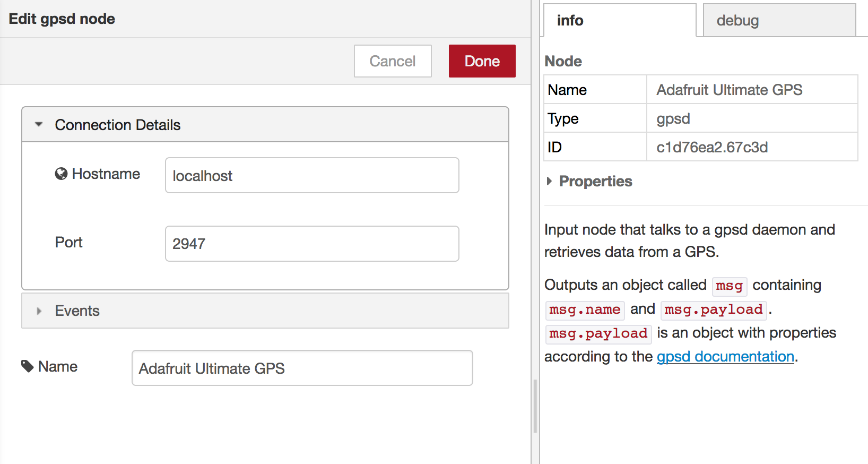Switch to the debug tab
The height and width of the screenshot is (464, 868).
click(x=779, y=20)
